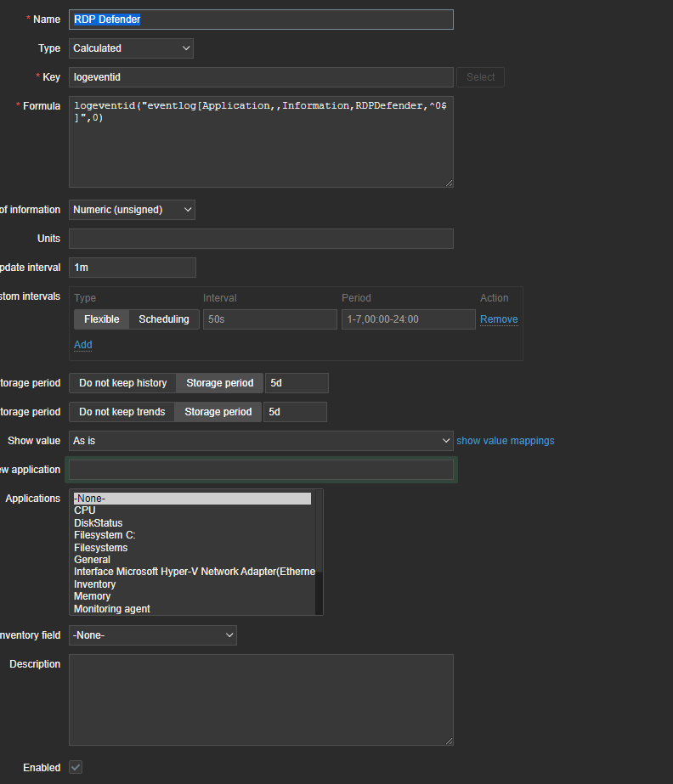Open the show value mappings link
The height and width of the screenshot is (784, 673).
click(505, 441)
